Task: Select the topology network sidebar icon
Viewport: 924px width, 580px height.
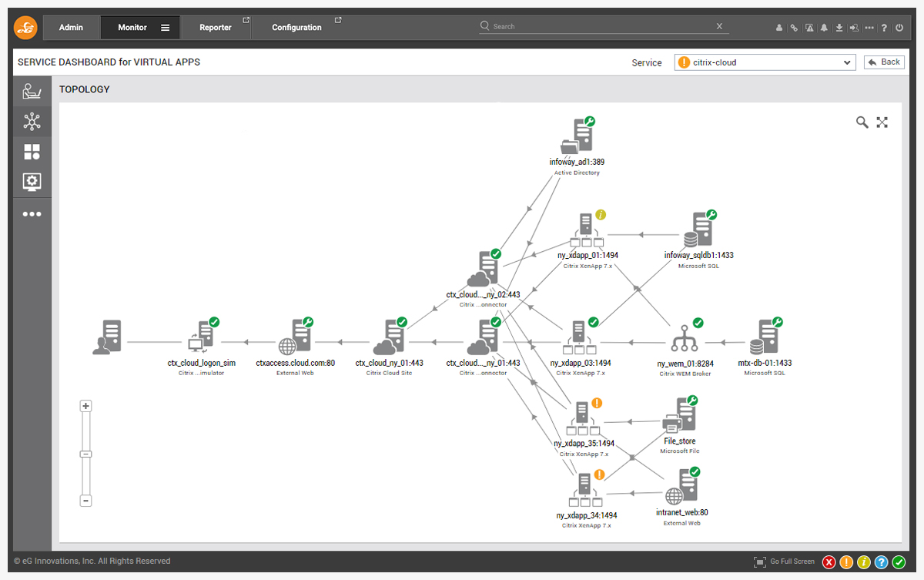Action: coord(32,121)
